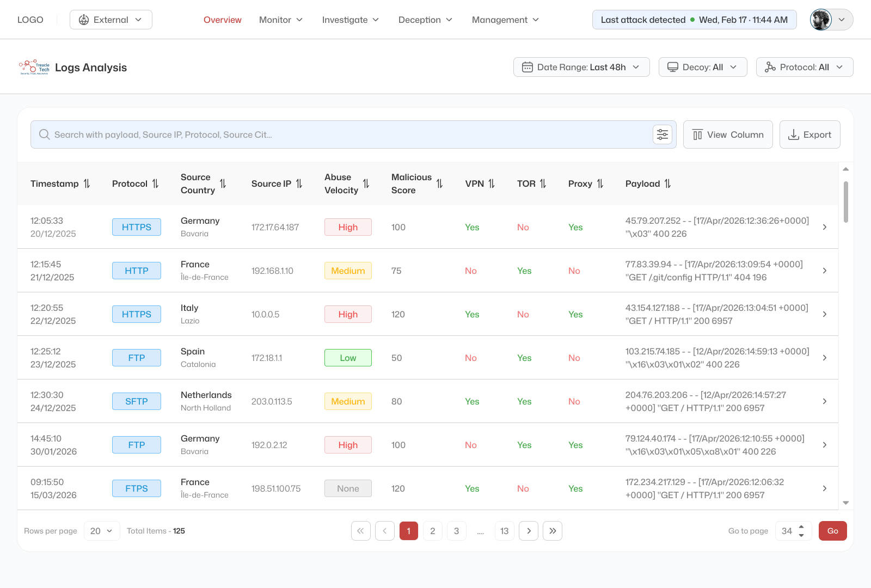
Task: Sort by VPN column icon
Action: click(492, 184)
